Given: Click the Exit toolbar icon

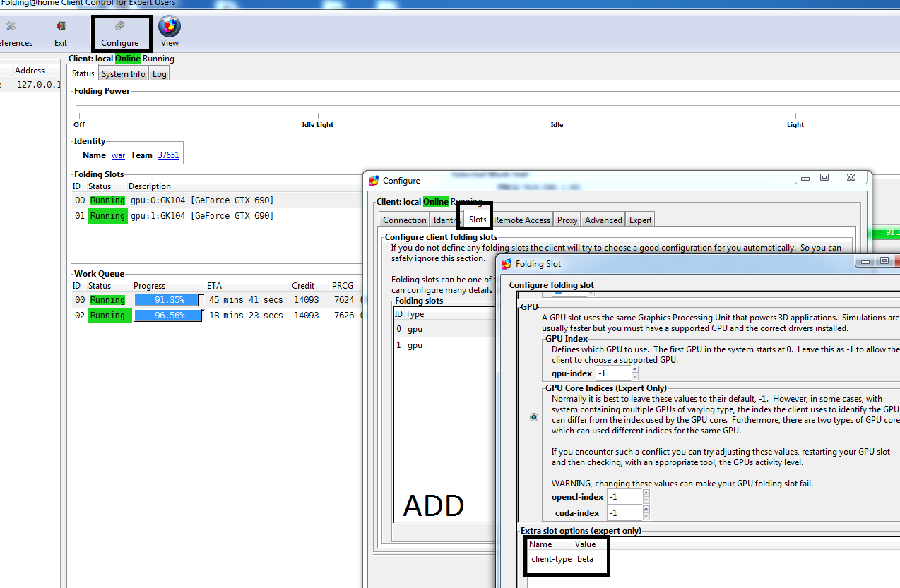Looking at the screenshot, I should point(61,33).
